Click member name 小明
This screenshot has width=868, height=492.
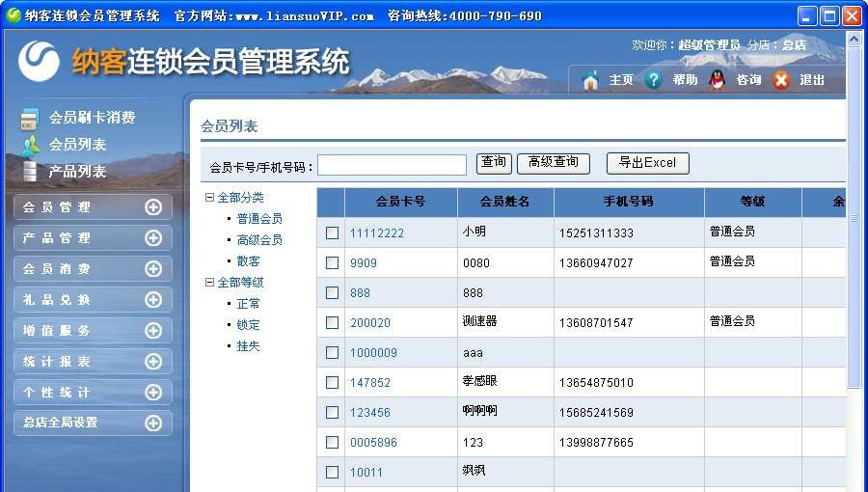coord(475,232)
